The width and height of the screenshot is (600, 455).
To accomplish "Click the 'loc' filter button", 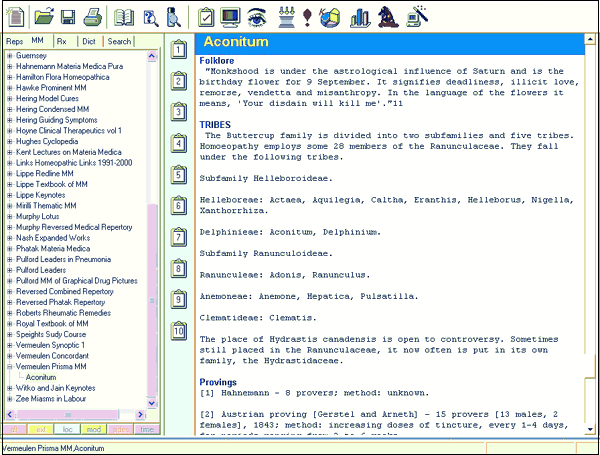I will tap(67, 429).
